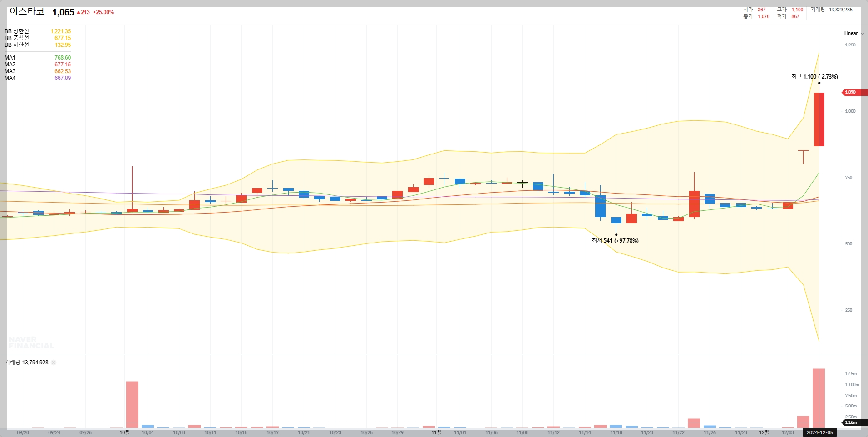
Task: Select the MA1 legend label
Action: (10, 58)
